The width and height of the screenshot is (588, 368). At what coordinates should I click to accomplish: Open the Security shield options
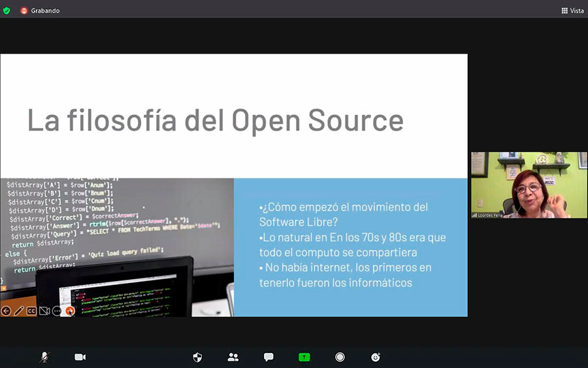197,357
